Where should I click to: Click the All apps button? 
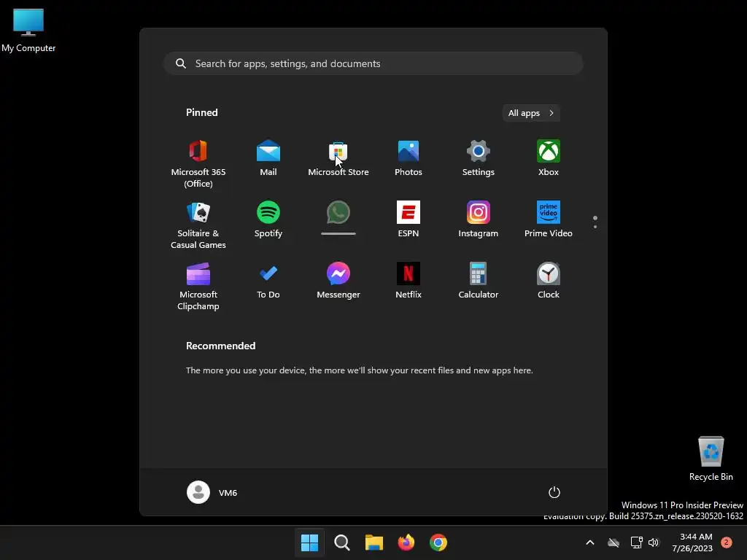click(531, 113)
